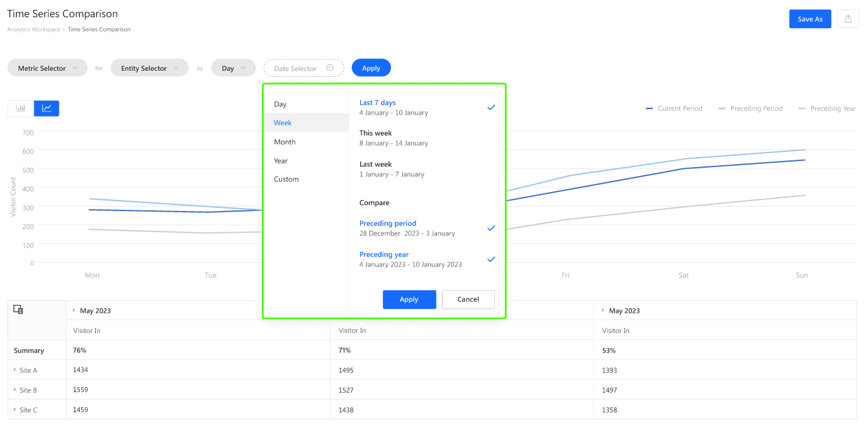
Task: Toggle Current Period legend marker
Action: (649, 109)
